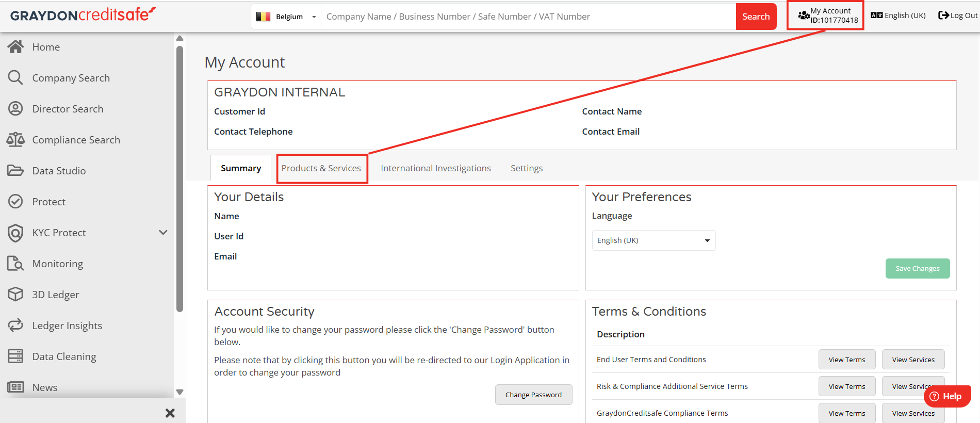Click the company search input field
This screenshot has width=980, height=423.
[528, 17]
